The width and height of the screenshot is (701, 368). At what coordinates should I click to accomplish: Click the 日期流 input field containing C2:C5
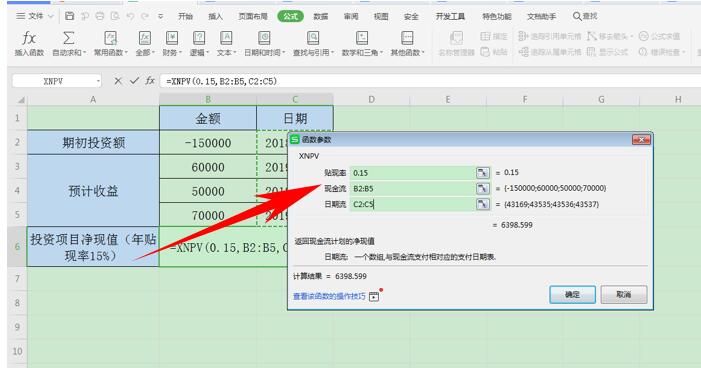click(x=412, y=204)
